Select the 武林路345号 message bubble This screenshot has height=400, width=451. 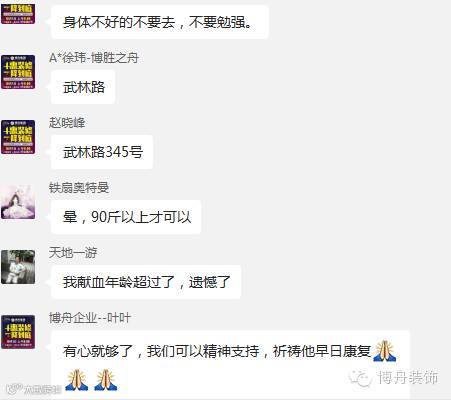tap(102, 152)
